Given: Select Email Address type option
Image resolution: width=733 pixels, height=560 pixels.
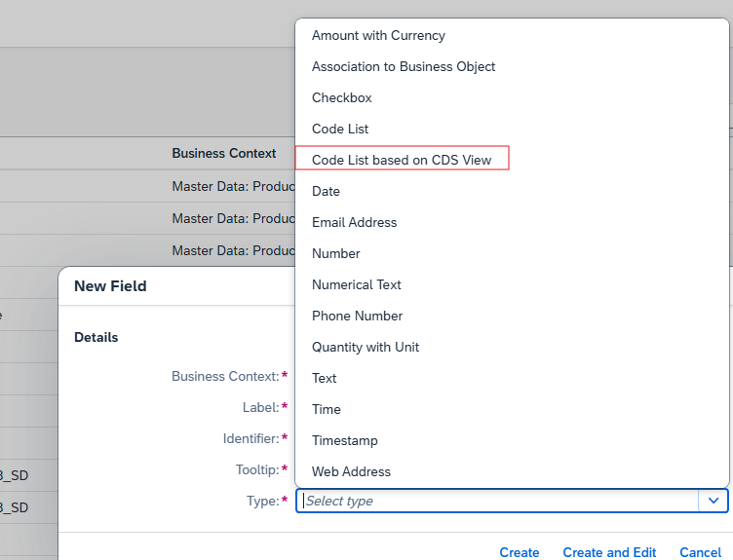Looking at the screenshot, I should 354,223.
